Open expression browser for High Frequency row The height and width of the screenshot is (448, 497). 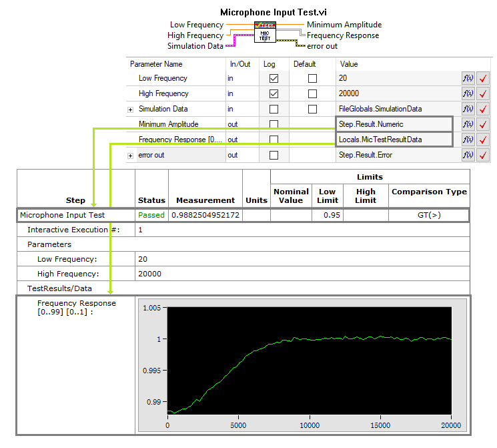click(x=468, y=93)
